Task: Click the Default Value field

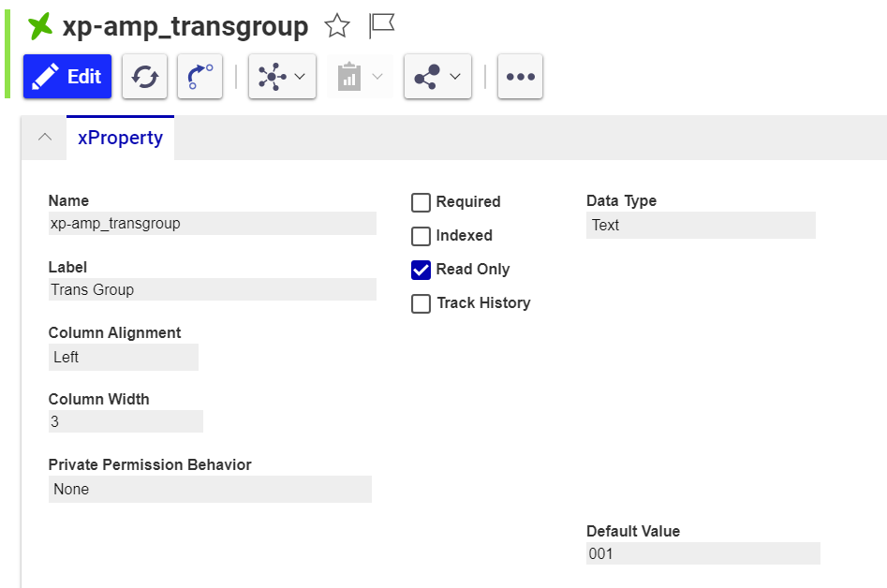Action: (x=702, y=553)
